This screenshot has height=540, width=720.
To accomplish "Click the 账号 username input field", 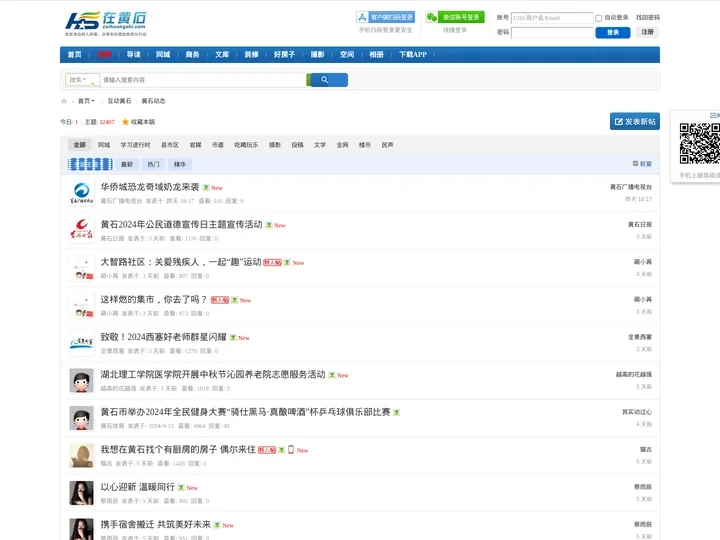I will point(552,18).
